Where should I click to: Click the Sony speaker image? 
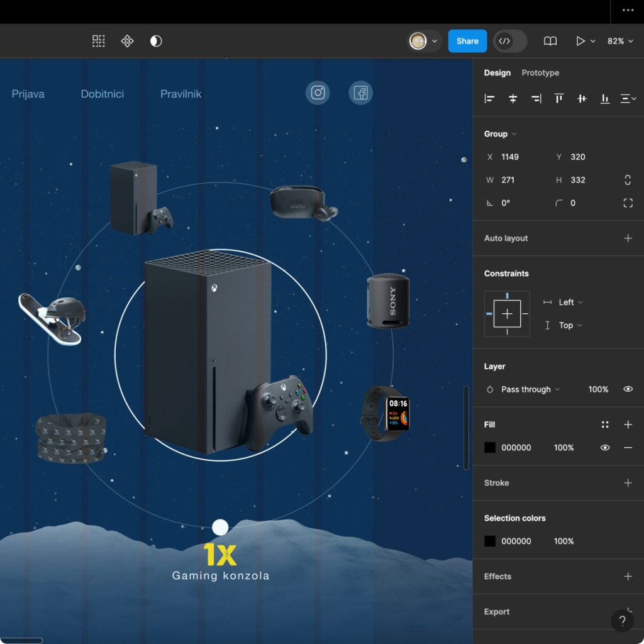click(x=389, y=301)
